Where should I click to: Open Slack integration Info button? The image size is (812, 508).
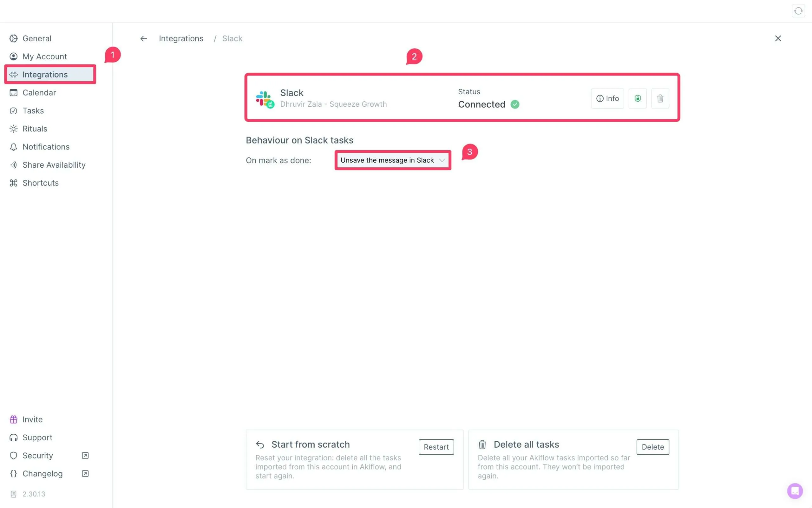tap(607, 98)
